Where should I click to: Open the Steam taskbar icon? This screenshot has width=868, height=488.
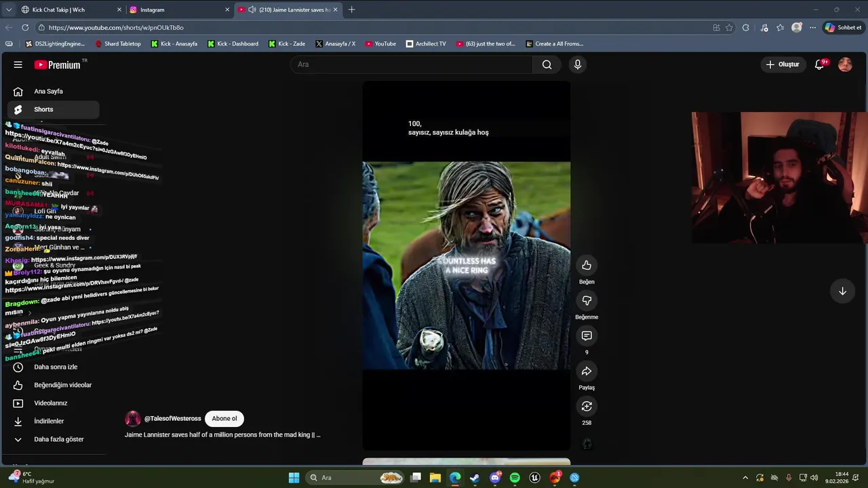click(475, 478)
